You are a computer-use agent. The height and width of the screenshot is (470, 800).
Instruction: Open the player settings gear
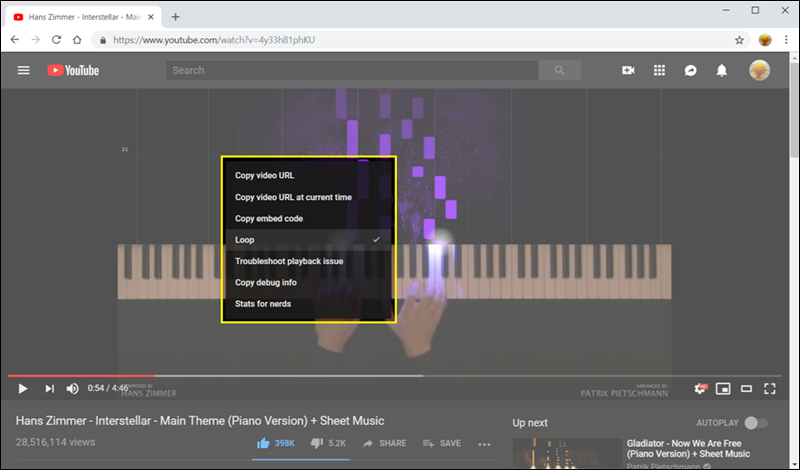[x=700, y=389]
